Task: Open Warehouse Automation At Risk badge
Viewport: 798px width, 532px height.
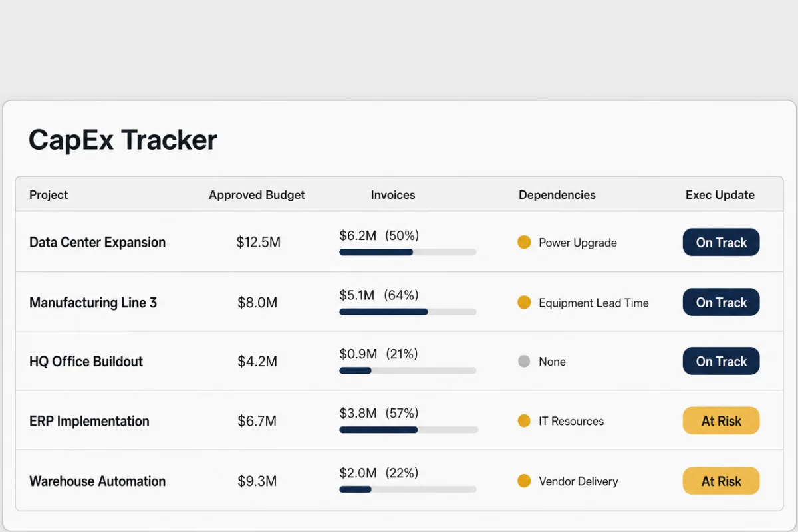Action: coord(721,481)
